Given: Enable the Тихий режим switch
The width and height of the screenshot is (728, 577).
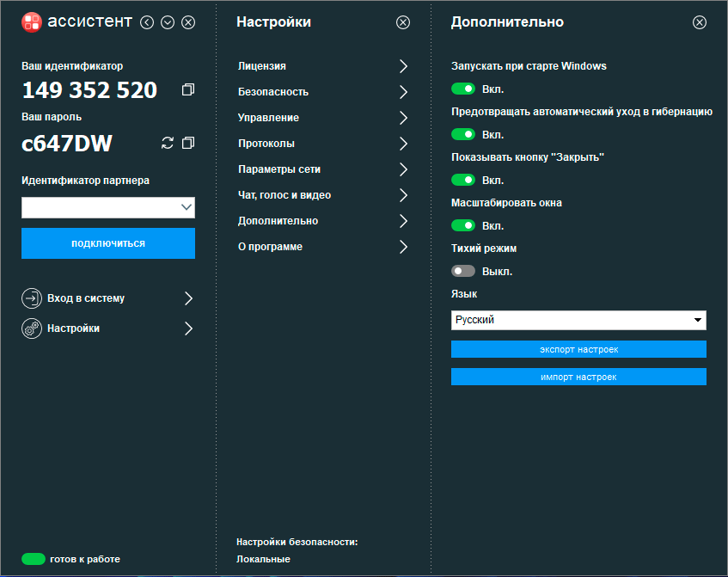Looking at the screenshot, I should click(x=463, y=272).
